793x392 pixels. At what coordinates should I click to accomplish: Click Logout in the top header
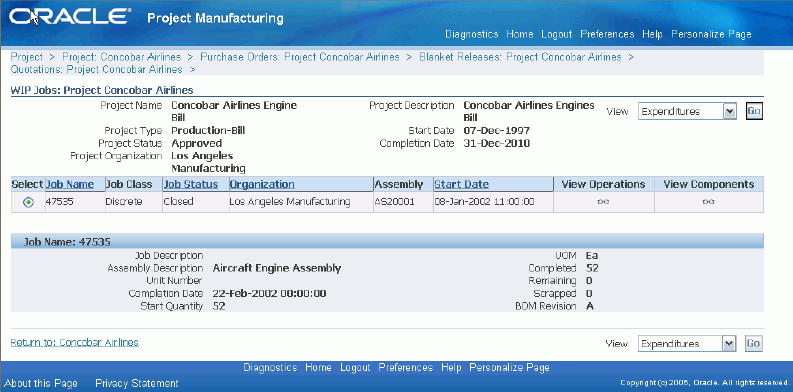[x=556, y=34]
